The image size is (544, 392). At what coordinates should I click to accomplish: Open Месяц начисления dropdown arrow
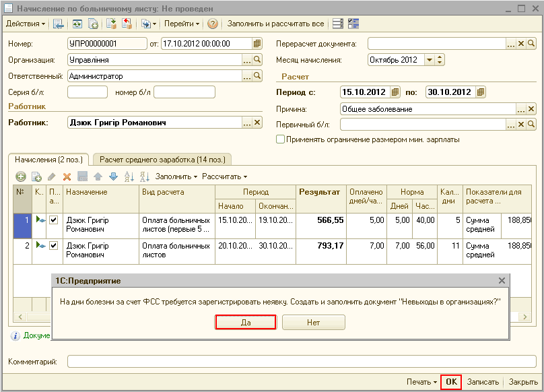pyautogui.click(x=429, y=60)
